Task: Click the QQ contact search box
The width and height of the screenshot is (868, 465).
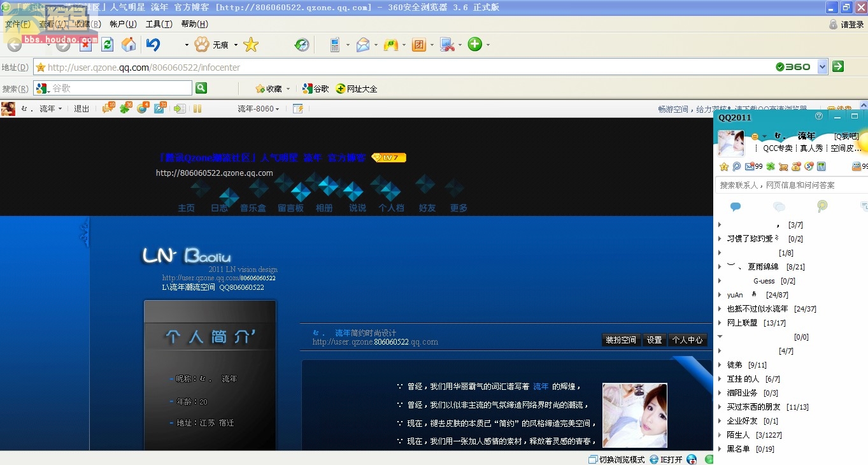Action: (x=792, y=185)
